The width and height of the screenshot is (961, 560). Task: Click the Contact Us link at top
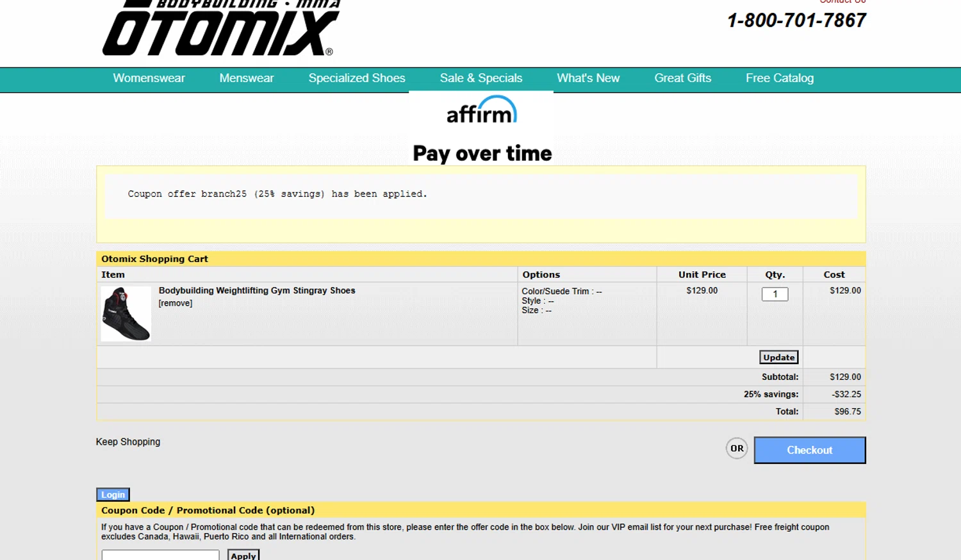point(842,1)
